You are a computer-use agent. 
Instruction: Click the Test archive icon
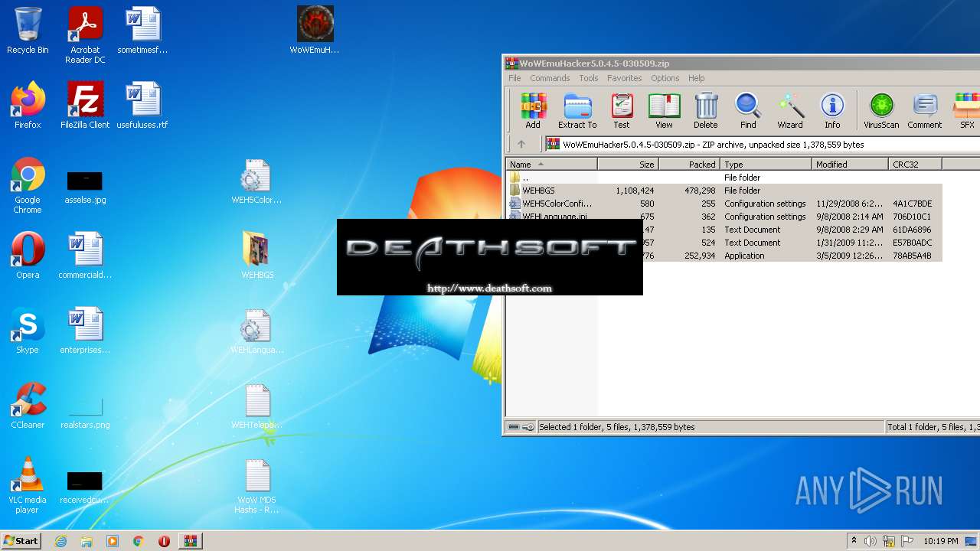(x=622, y=111)
